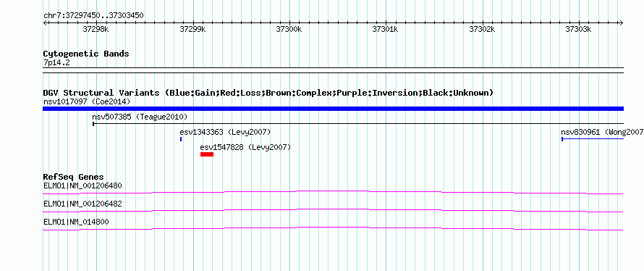
Task: Click the 37302k ruler position
Action: [x=482, y=29]
